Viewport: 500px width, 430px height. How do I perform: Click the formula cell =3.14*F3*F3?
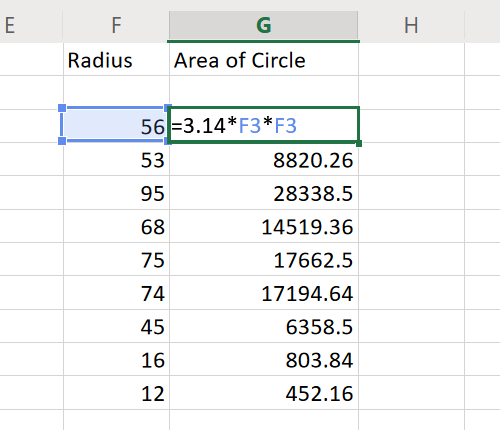pyautogui.click(x=264, y=125)
